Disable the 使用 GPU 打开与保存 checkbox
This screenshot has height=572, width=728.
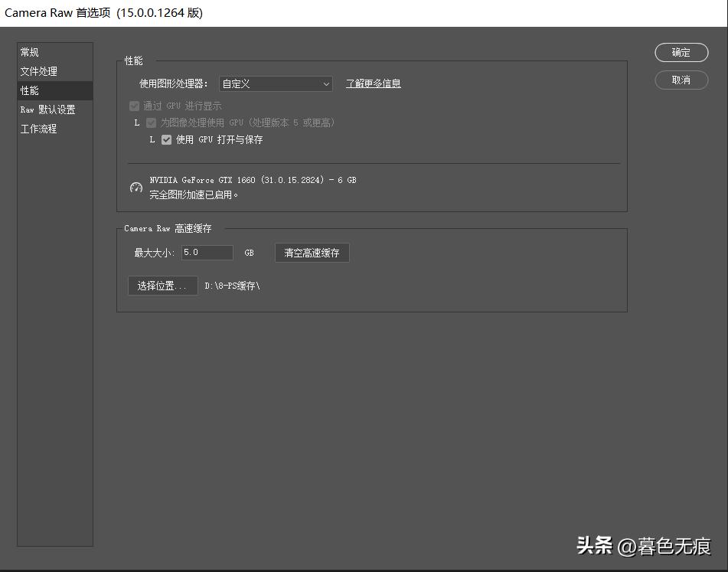click(x=167, y=139)
